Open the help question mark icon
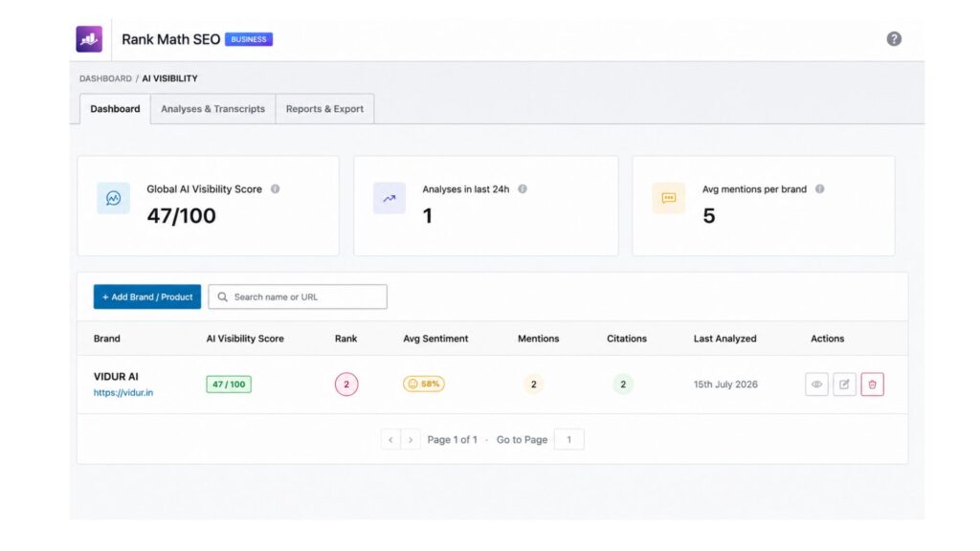The width and height of the screenshot is (980, 551). point(894,38)
